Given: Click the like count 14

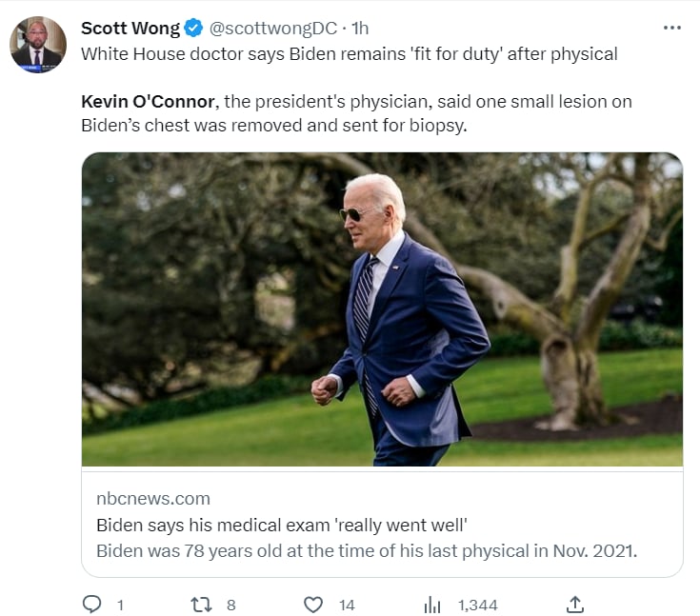Looking at the screenshot, I should [x=347, y=606].
